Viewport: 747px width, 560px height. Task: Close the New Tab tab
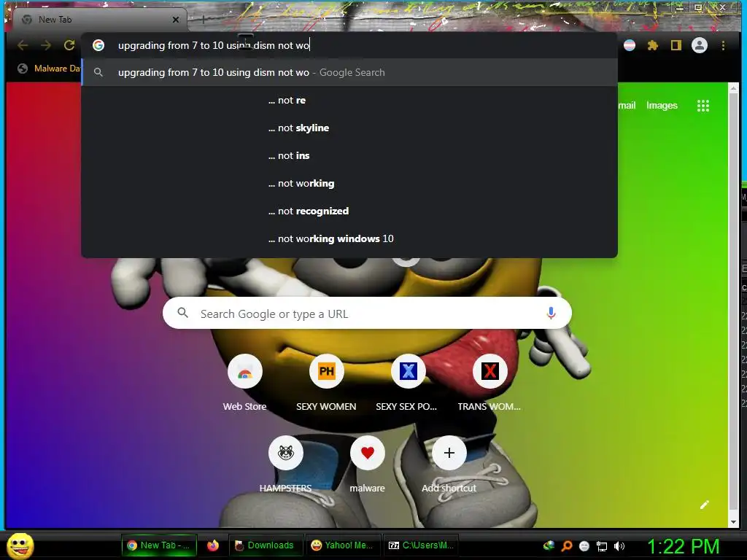point(176,20)
